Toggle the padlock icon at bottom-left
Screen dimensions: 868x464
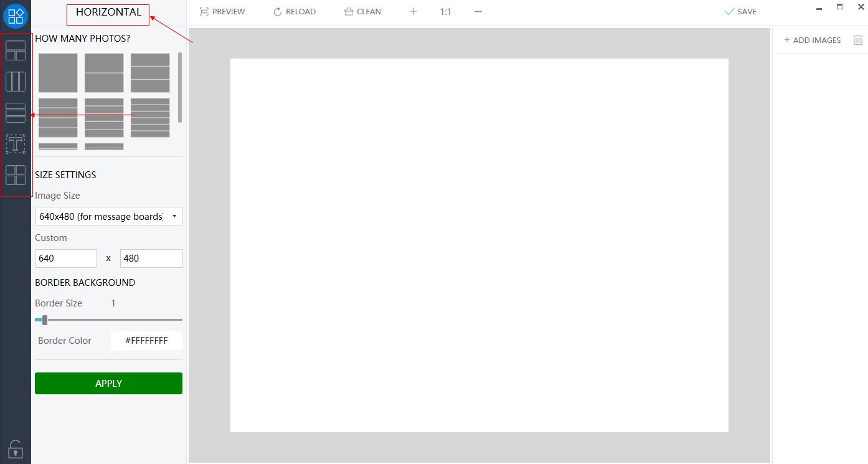(16, 448)
